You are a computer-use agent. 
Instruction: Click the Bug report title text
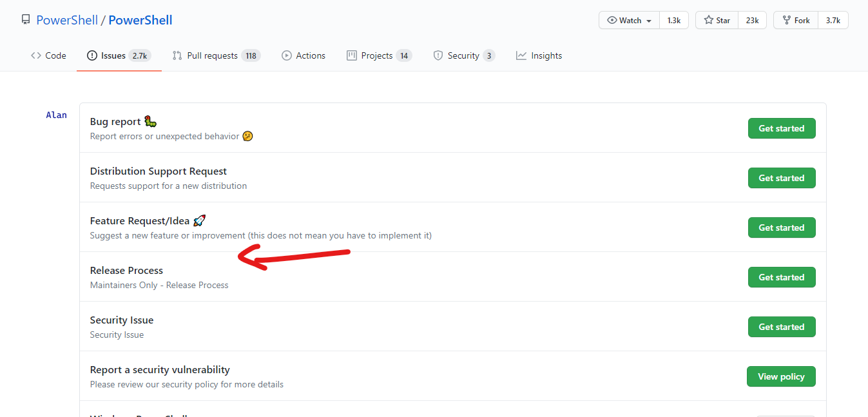tap(115, 122)
